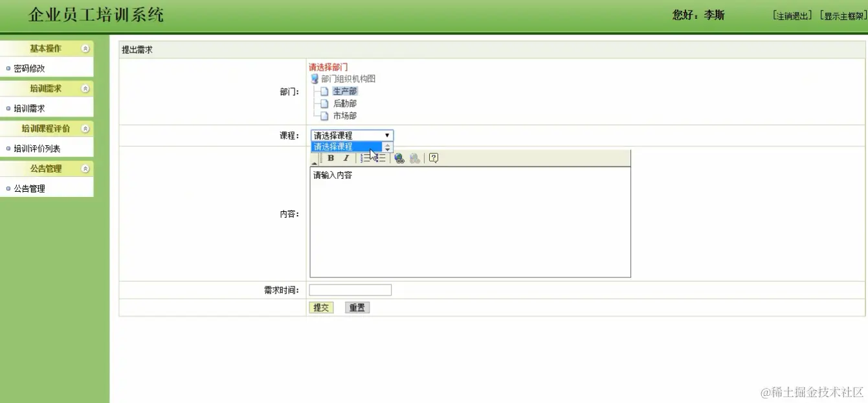Click the 重置 reset button
This screenshot has width=868, height=403.
(357, 308)
